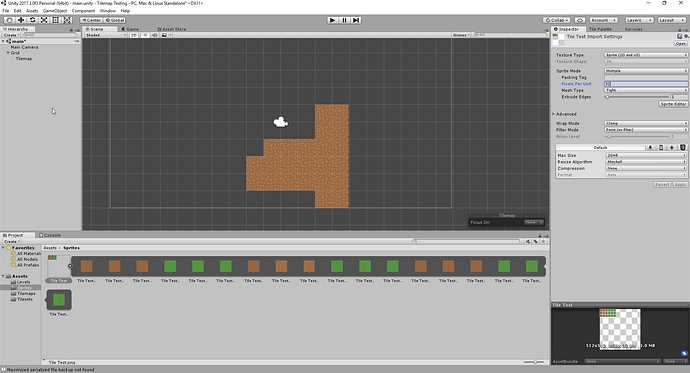Open the Layout dropdown

click(672, 20)
